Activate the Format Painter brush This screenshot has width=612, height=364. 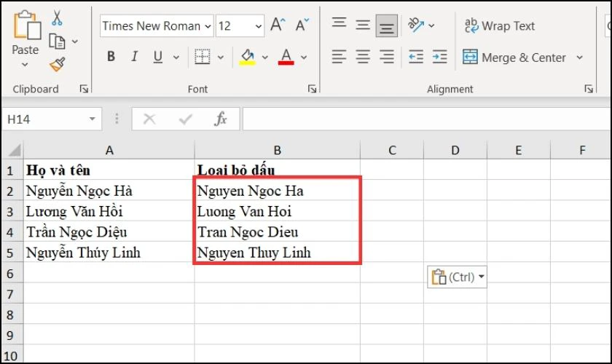58,64
